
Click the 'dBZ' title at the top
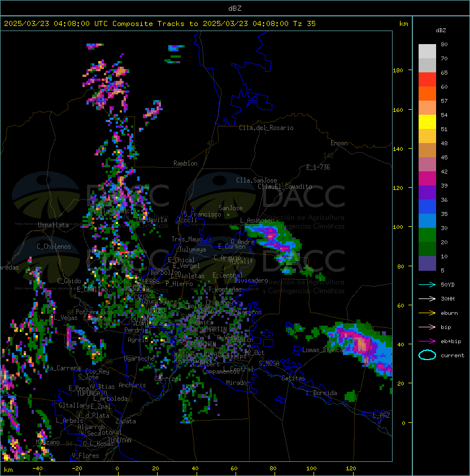click(235, 8)
